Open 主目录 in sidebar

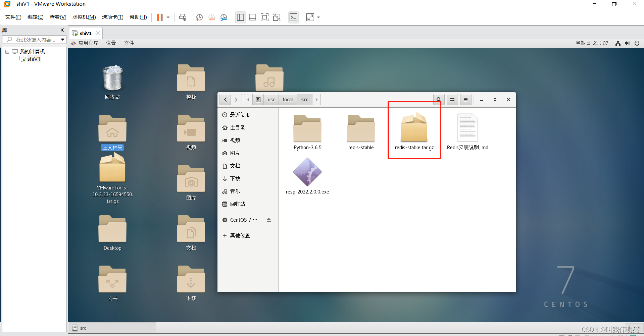pyautogui.click(x=248, y=127)
